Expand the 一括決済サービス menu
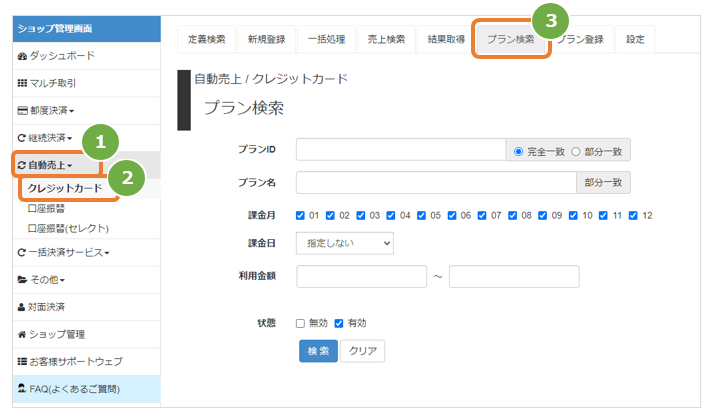This screenshot has width=711, height=416. [x=63, y=253]
